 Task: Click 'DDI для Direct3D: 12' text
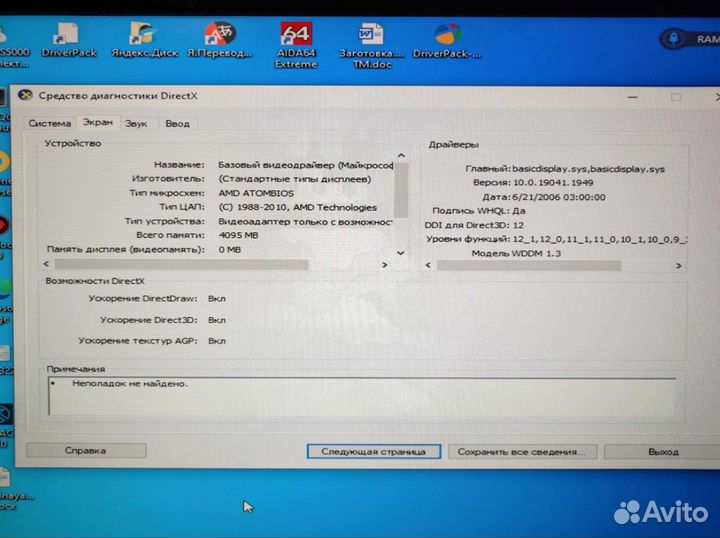point(474,225)
